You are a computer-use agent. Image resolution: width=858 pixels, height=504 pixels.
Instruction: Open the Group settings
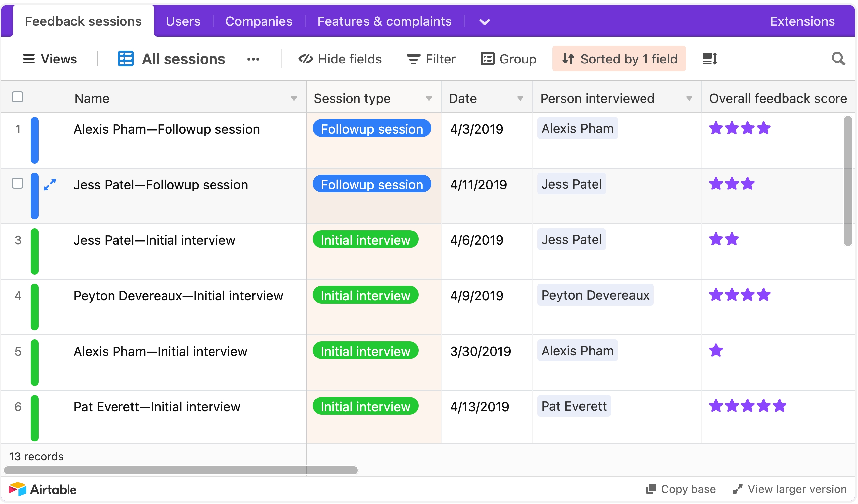509,59
